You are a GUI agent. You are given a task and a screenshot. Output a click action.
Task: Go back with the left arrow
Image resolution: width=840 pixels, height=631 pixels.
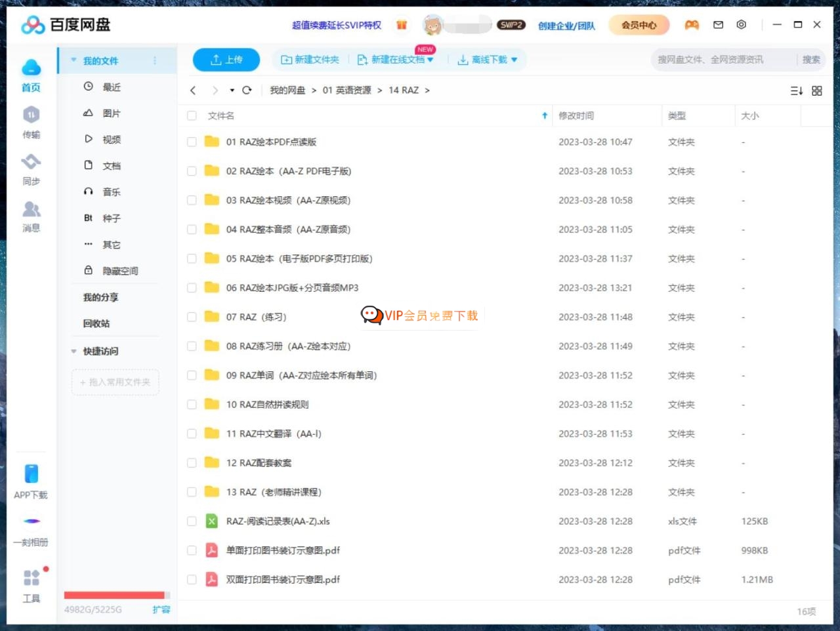point(193,91)
